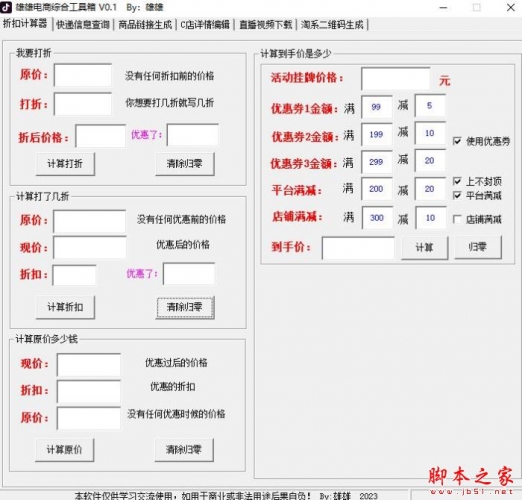Image resolution: width=522 pixels, height=500 pixels.
Task: Click 优惠券1 满 field showing 99
Action: click(x=377, y=107)
